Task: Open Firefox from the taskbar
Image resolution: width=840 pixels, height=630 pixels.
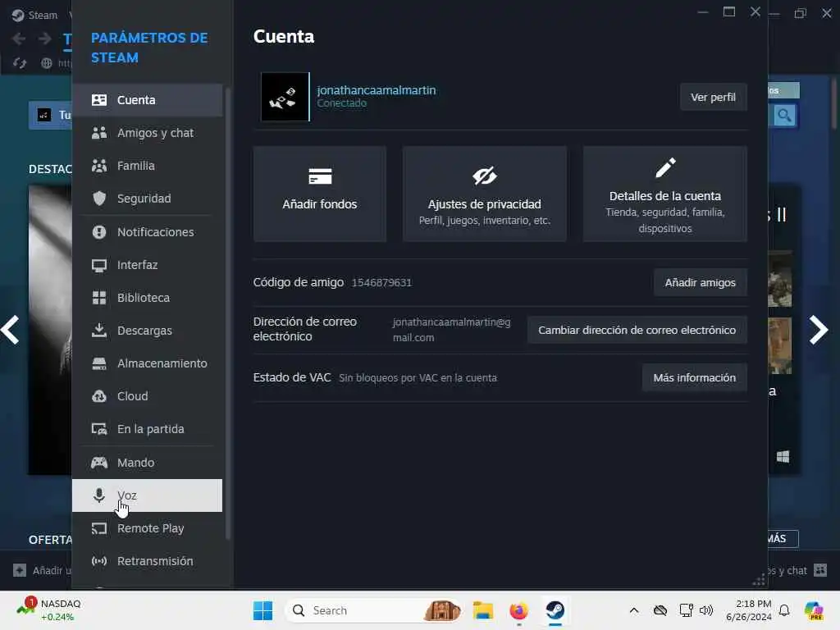Action: [x=518, y=610]
